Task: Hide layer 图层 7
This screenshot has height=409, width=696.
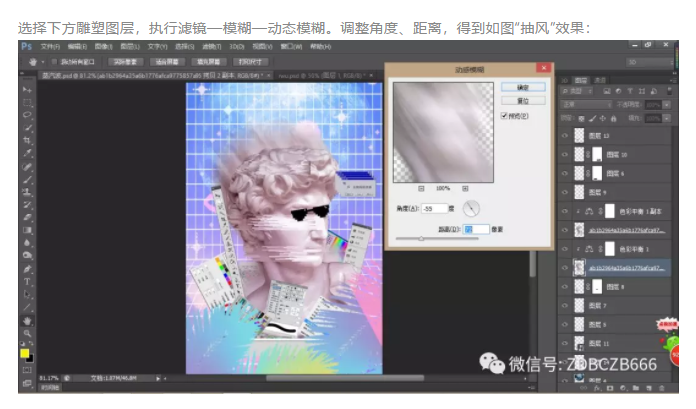Action: tap(565, 306)
